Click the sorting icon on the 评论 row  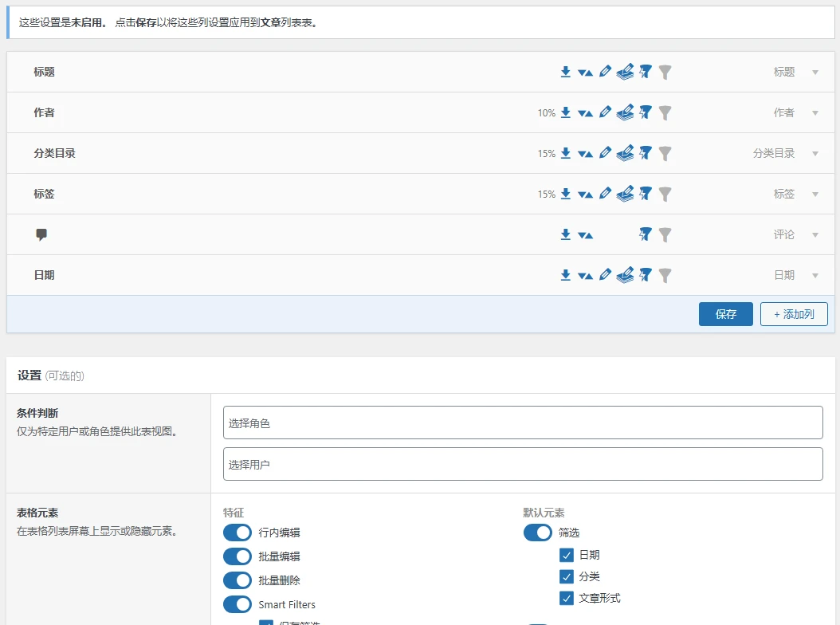coord(585,234)
